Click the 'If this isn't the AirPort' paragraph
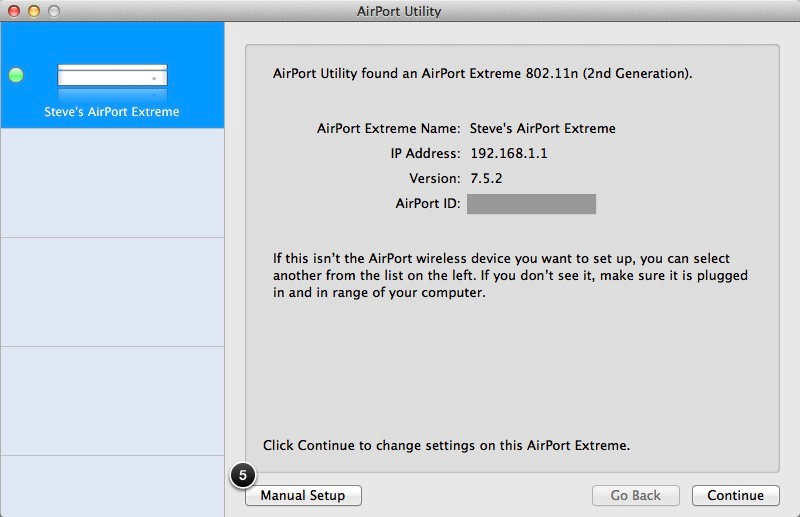The height and width of the screenshot is (517, 800). (x=510, y=275)
